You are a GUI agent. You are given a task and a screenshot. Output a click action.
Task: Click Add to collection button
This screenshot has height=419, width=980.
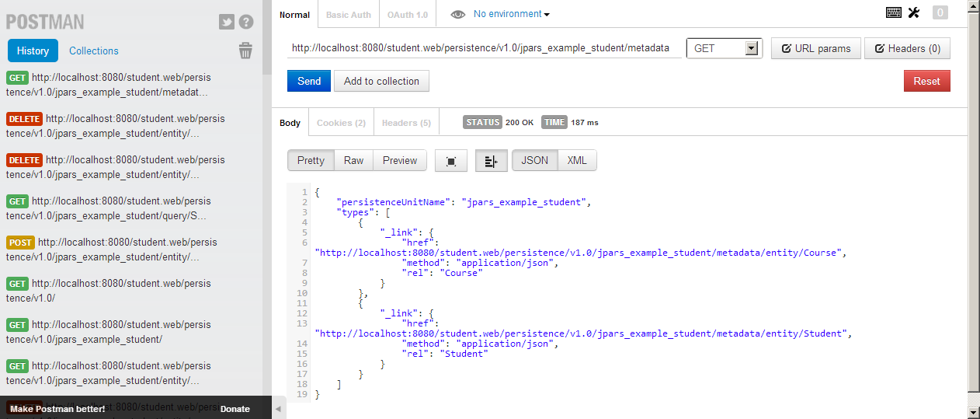(x=381, y=81)
